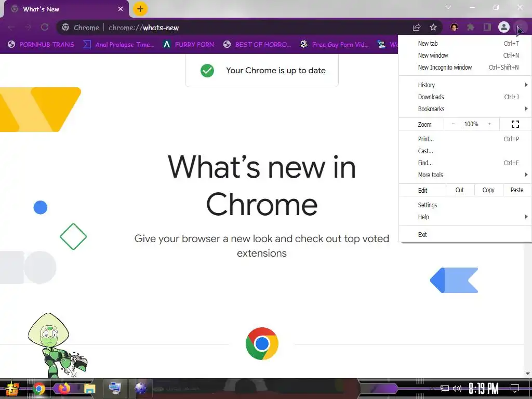The height and width of the screenshot is (399, 532).
Task: Choose New tab from the menu
Action: 465,44
